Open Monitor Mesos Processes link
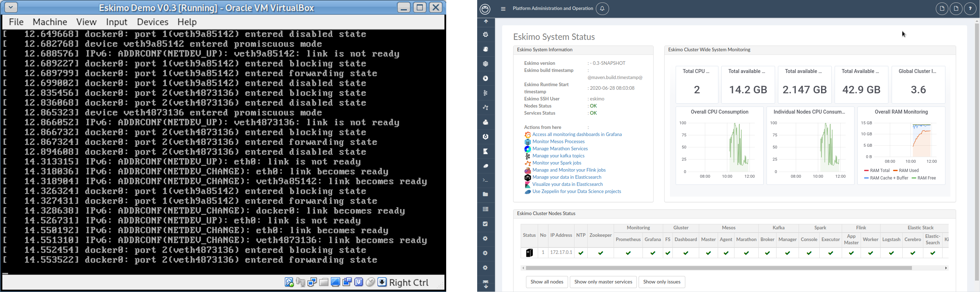The height and width of the screenshot is (292, 980). point(558,142)
